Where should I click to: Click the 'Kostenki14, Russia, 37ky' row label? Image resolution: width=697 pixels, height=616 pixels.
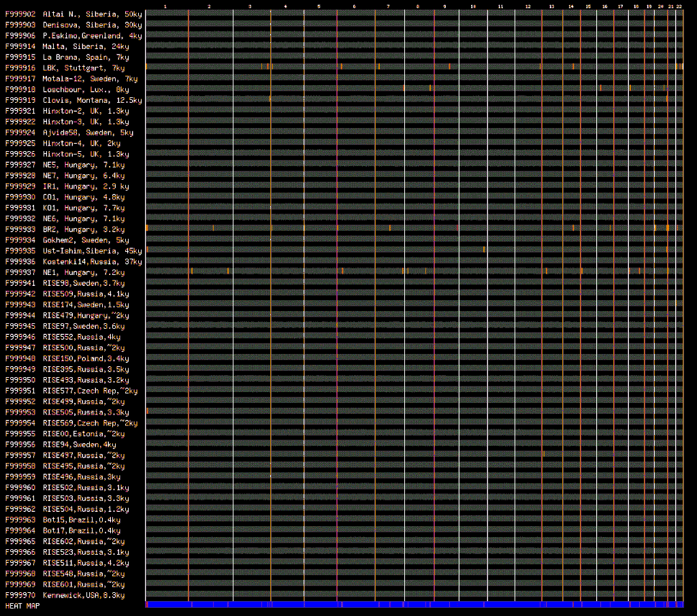(x=92, y=262)
